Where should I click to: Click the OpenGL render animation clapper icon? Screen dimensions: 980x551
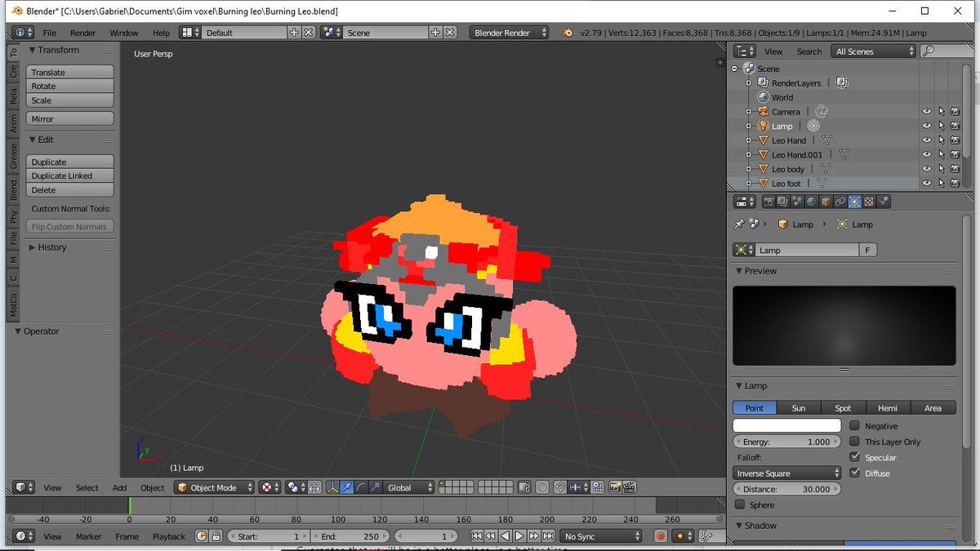[x=630, y=487]
